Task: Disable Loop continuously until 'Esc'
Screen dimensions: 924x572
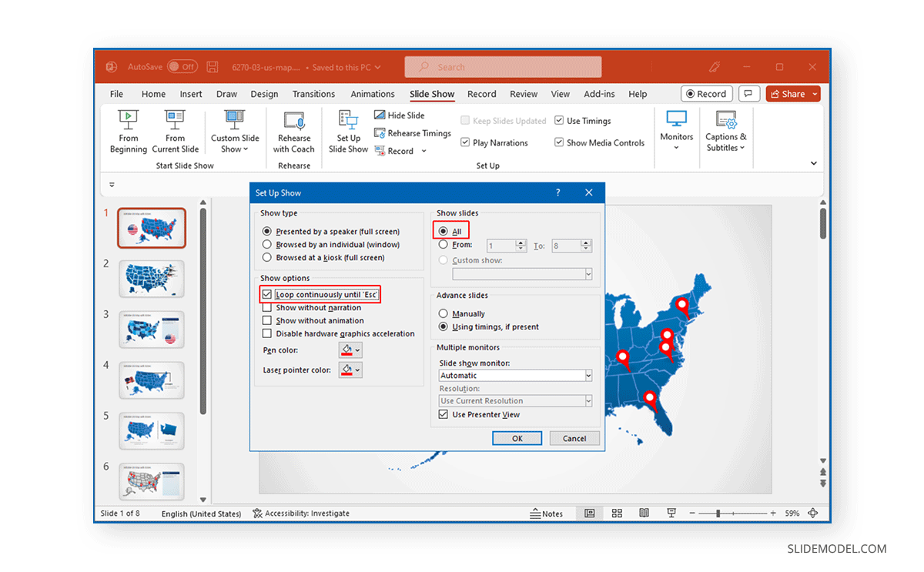Action: (266, 294)
